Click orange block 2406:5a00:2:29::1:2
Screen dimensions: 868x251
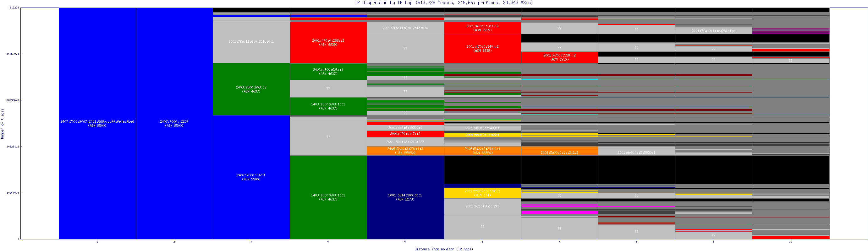pyautogui.click(x=405, y=151)
